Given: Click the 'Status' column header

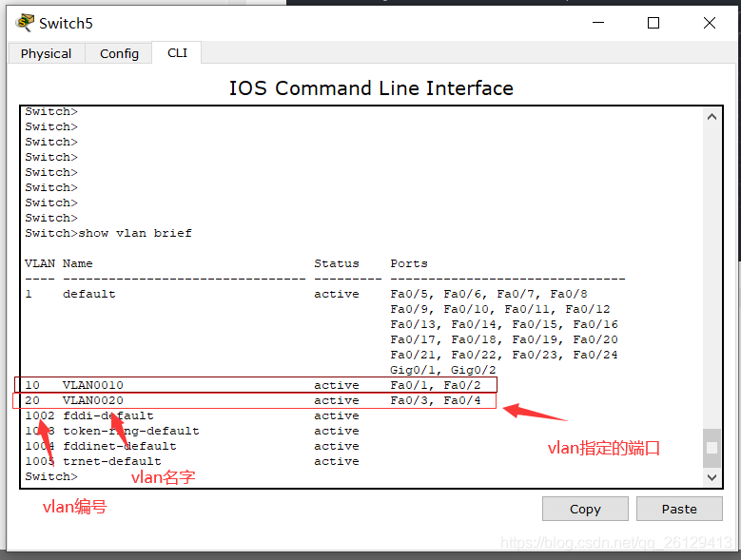Looking at the screenshot, I should [x=337, y=263].
